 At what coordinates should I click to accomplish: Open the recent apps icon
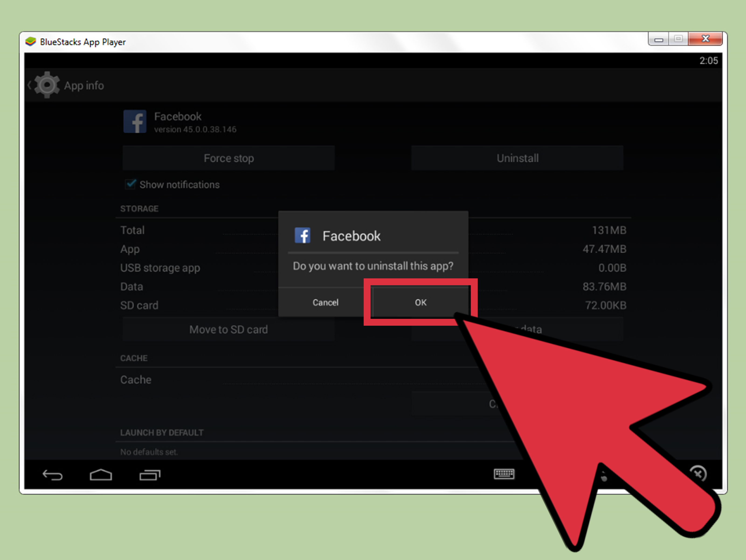(150, 475)
